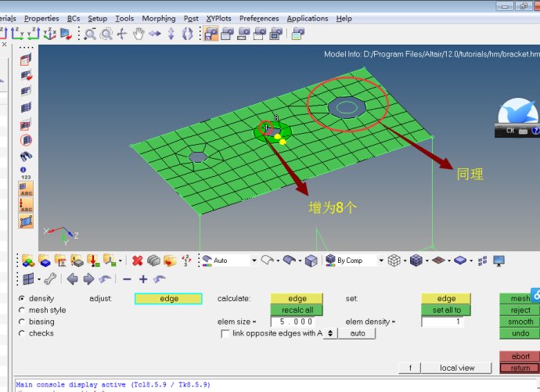Image resolution: width=540 pixels, height=392 pixels.
Task: Click the green smooth button
Action: click(520, 322)
